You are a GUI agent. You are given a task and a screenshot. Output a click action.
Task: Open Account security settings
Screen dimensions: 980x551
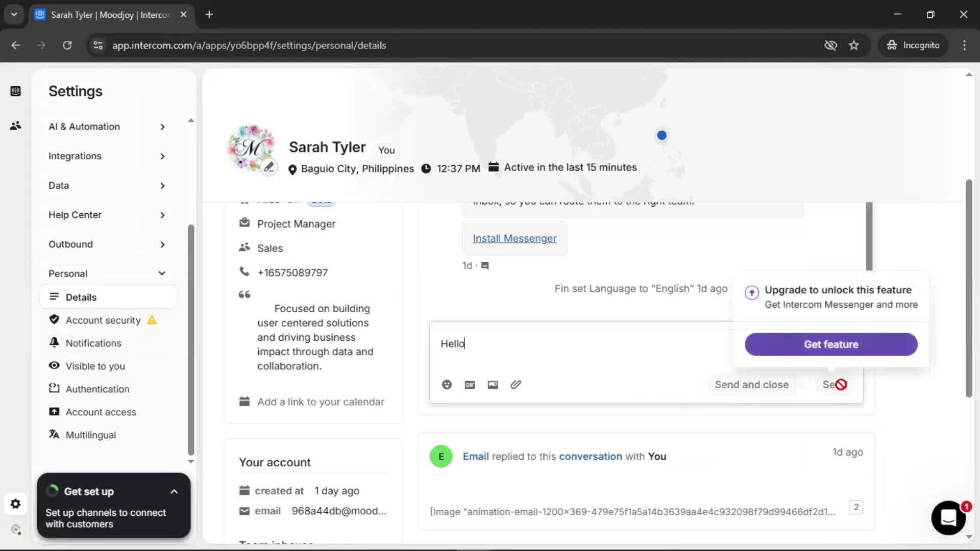[x=103, y=320]
